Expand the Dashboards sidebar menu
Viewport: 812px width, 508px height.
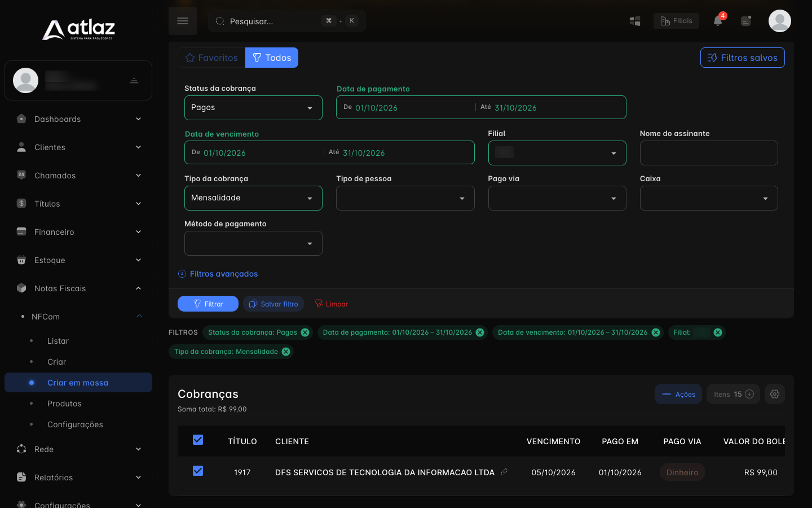tap(78, 119)
